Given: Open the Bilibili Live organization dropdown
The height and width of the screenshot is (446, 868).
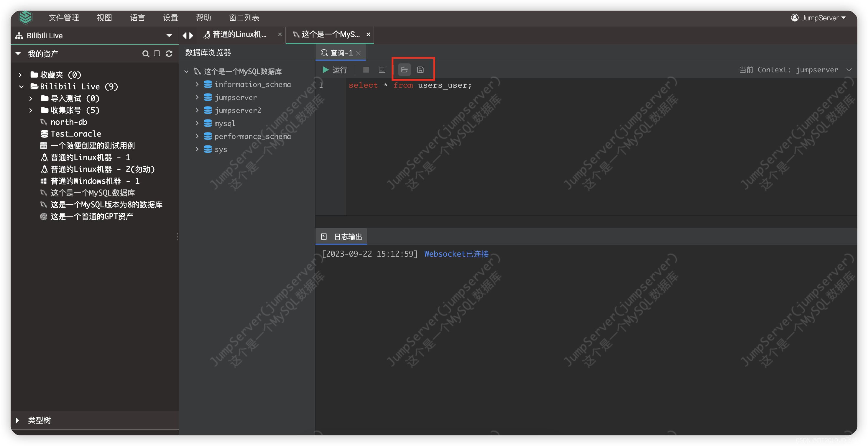Looking at the screenshot, I should 169,35.
